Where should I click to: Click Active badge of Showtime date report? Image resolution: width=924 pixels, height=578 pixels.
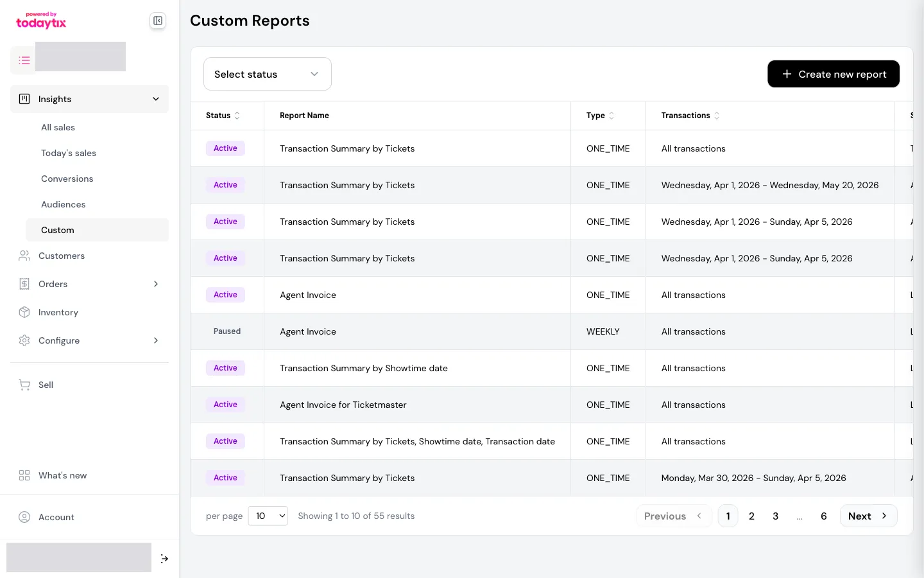225,368
